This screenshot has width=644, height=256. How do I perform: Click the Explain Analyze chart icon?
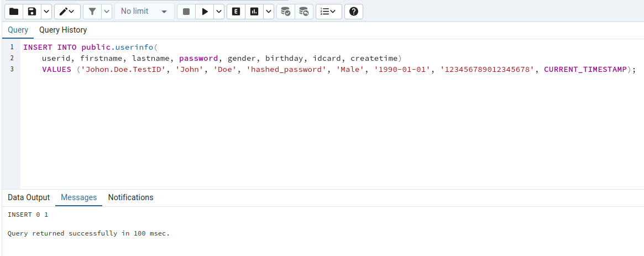254,12
